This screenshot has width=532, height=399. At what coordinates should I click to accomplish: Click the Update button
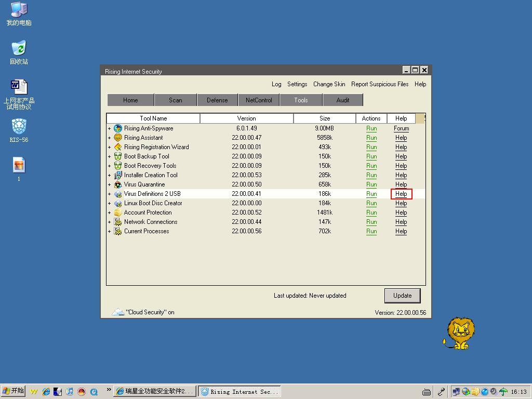pyautogui.click(x=403, y=296)
